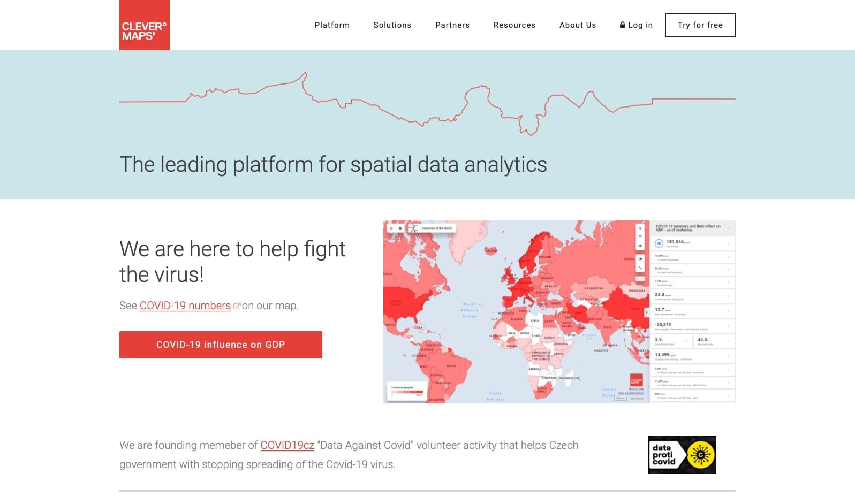Click the Confirmed people color legend scale
Viewport: 855px width, 504px height.
point(407,393)
